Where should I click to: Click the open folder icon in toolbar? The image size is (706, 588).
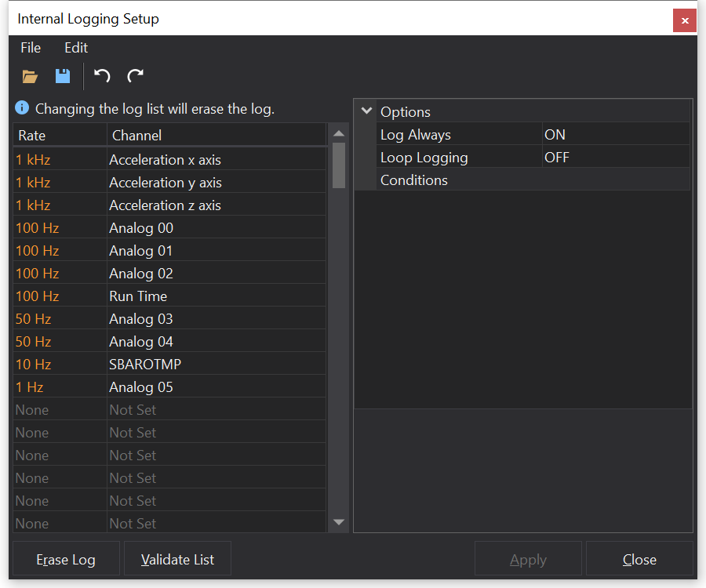click(x=30, y=76)
